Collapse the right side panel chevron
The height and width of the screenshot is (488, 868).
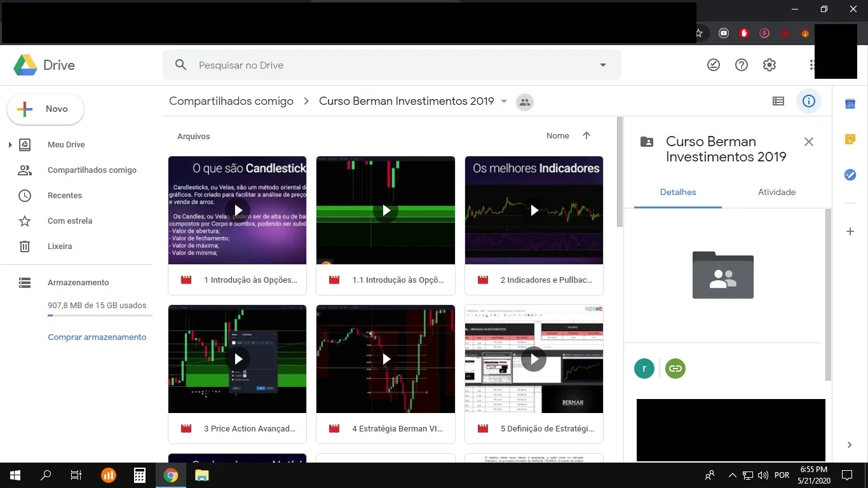point(850,445)
